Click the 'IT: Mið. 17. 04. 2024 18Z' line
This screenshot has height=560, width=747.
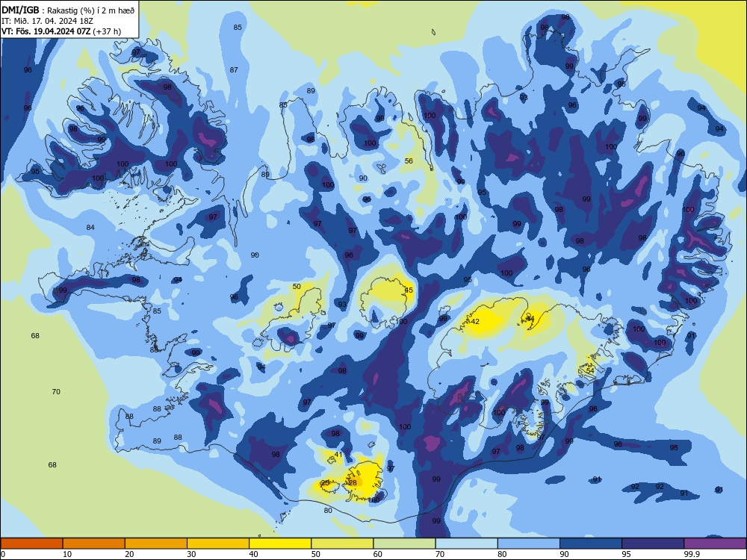47,21
